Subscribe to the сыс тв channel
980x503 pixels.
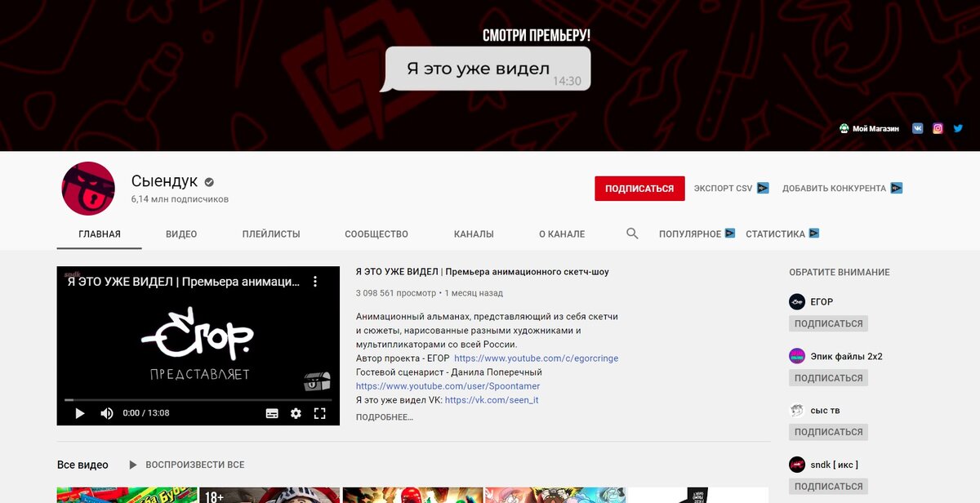click(x=828, y=432)
